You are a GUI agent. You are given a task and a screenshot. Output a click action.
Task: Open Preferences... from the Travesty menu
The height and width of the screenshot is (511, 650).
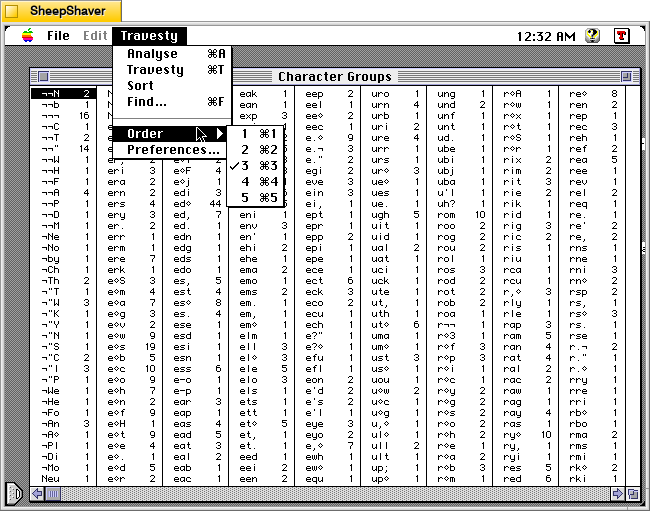click(x=170, y=150)
